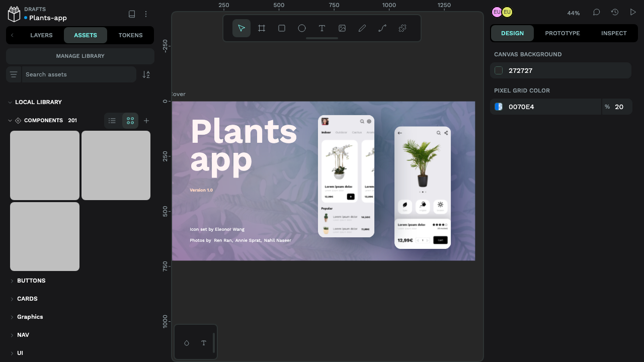644x362 pixels.
Task: Switch components to list view
Action: (112, 121)
